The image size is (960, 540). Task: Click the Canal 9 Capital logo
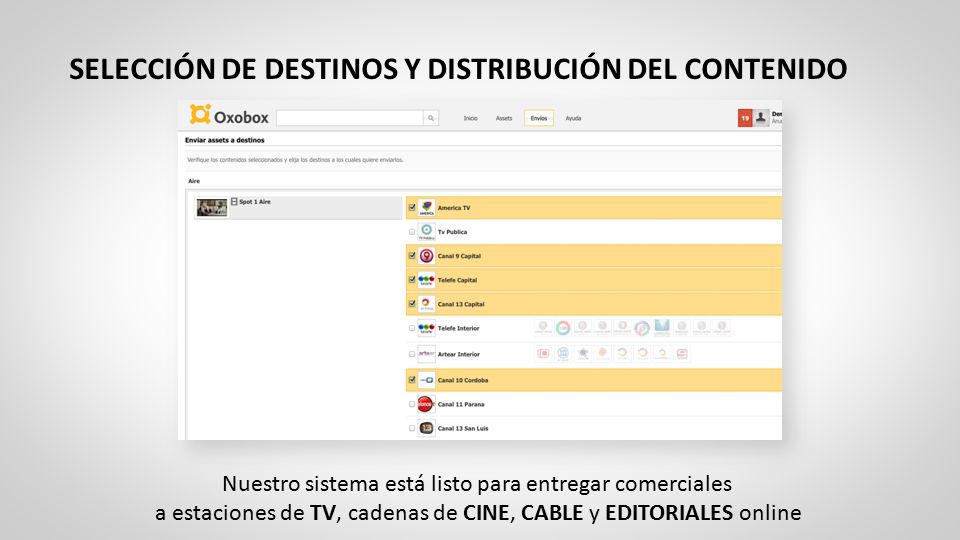tap(426, 256)
